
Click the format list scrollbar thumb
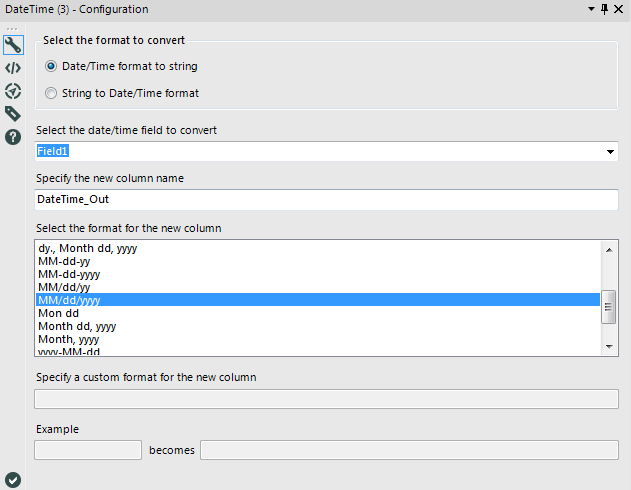609,307
